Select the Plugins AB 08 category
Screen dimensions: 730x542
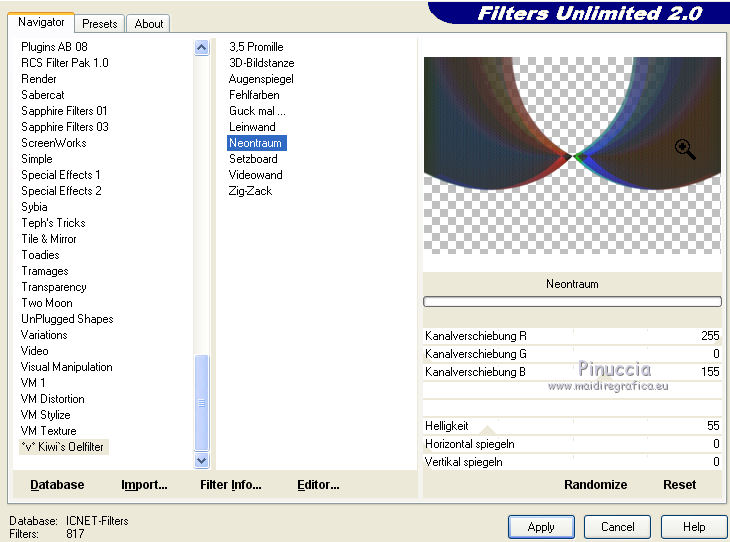(x=54, y=47)
